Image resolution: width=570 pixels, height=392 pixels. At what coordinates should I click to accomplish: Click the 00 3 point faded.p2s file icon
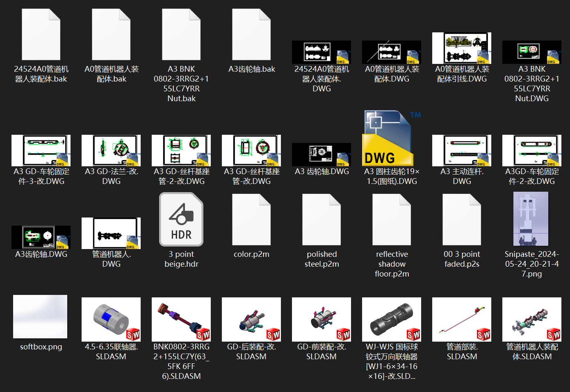pyautogui.click(x=462, y=220)
